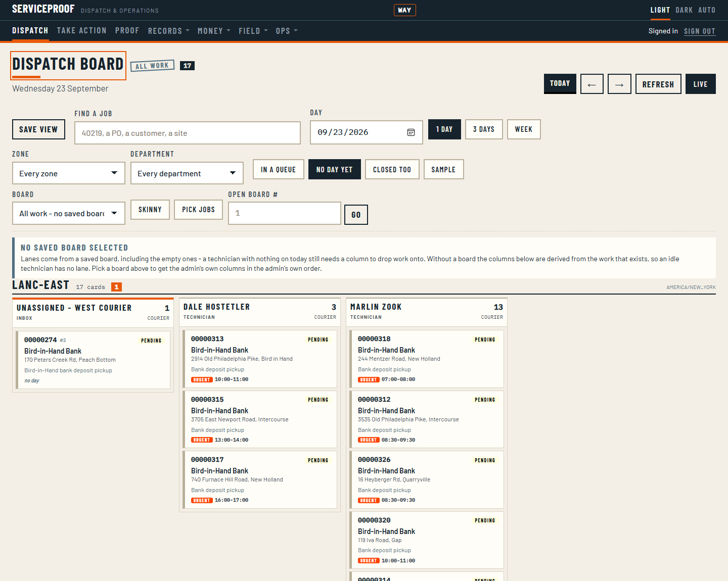Open the Dispatch tab
This screenshot has height=581, width=728.
click(x=30, y=31)
